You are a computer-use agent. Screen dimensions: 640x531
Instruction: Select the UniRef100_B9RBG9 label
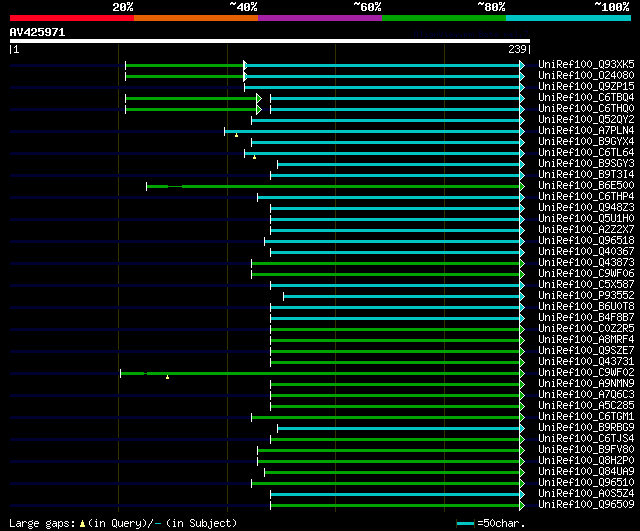tap(586, 428)
